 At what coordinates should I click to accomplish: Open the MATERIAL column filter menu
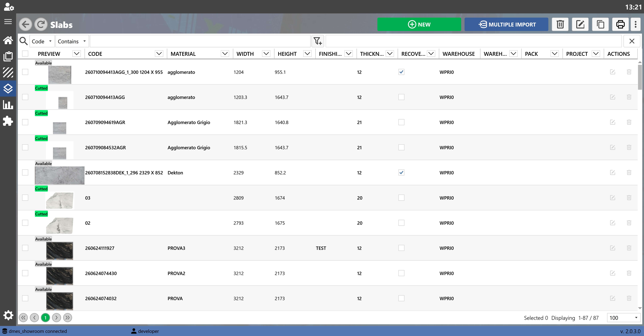point(225,54)
